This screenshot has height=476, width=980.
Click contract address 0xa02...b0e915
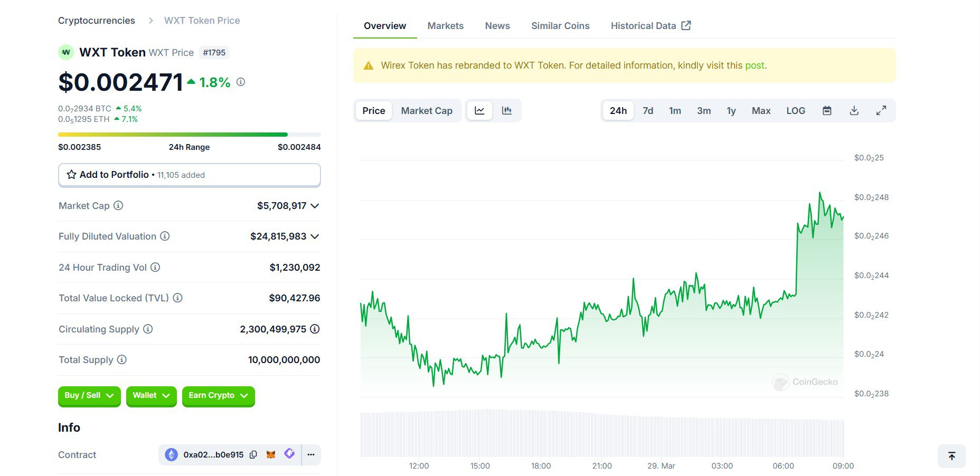(213, 455)
